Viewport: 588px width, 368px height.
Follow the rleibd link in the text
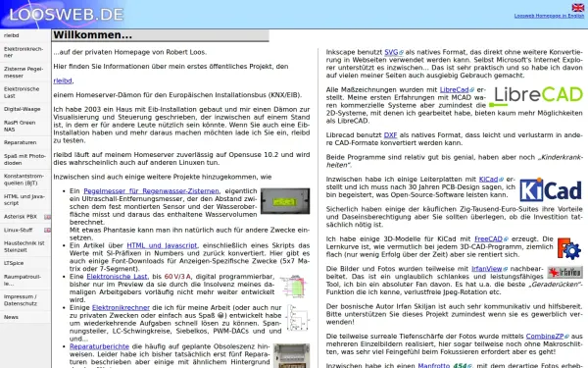point(63,80)
